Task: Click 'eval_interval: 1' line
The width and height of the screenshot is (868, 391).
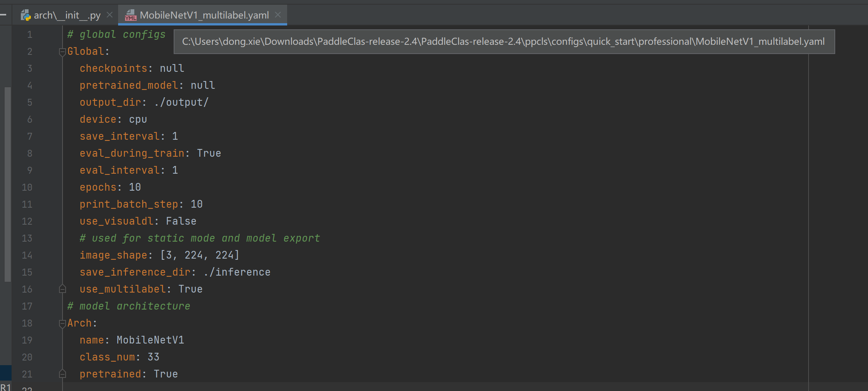Action: [x=129, y=170]
